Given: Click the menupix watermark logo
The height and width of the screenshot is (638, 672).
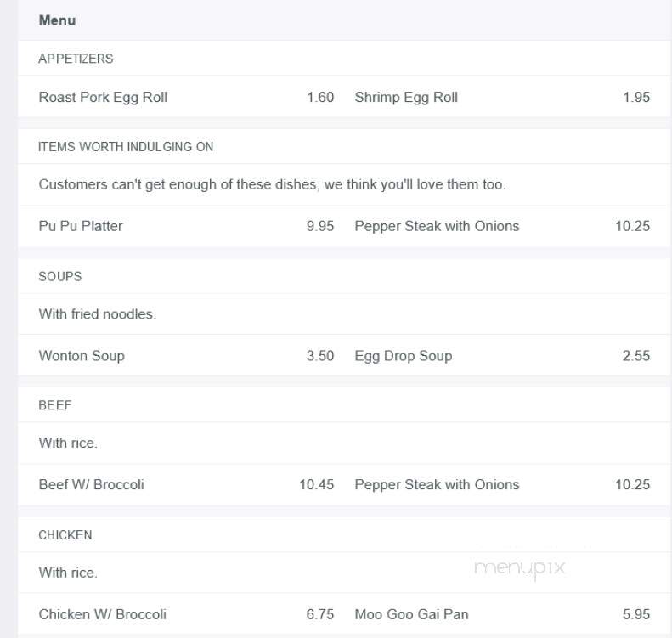Looking at the screenshot, I should tap(519, 568).
